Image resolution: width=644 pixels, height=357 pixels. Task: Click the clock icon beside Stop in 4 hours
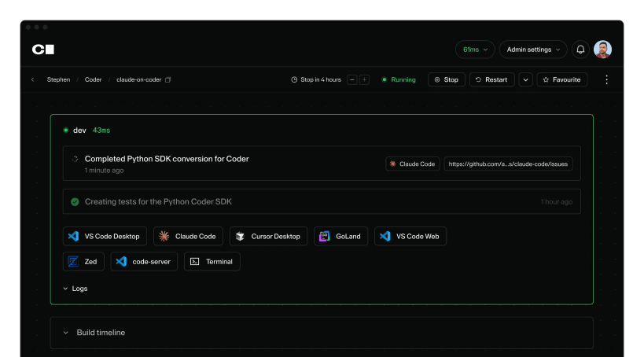click(294, 79)
